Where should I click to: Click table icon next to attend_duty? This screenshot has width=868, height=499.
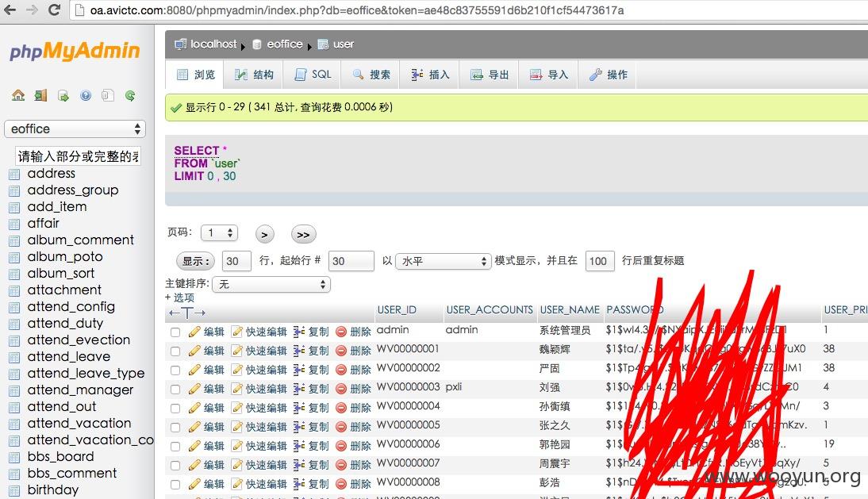[14, 324]
